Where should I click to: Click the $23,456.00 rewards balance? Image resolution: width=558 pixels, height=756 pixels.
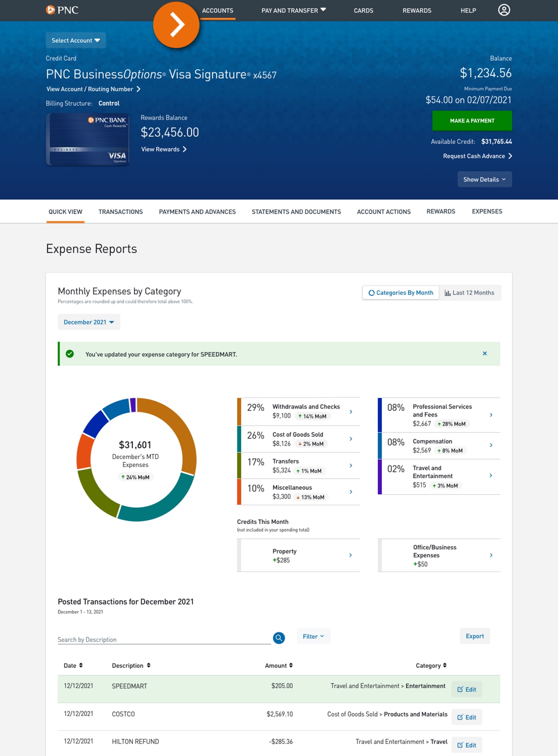tap(170, 132)
